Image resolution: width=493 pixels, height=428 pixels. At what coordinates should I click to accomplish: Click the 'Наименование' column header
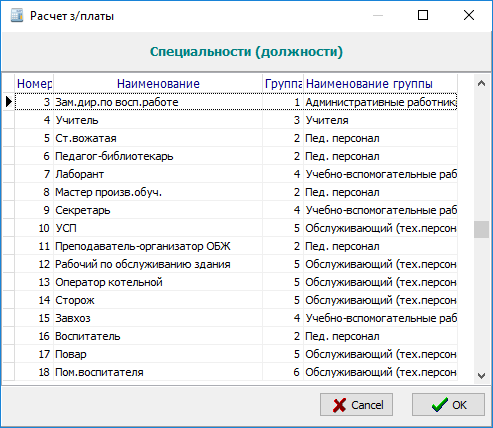pyautogui.click(x=158, y=84)
